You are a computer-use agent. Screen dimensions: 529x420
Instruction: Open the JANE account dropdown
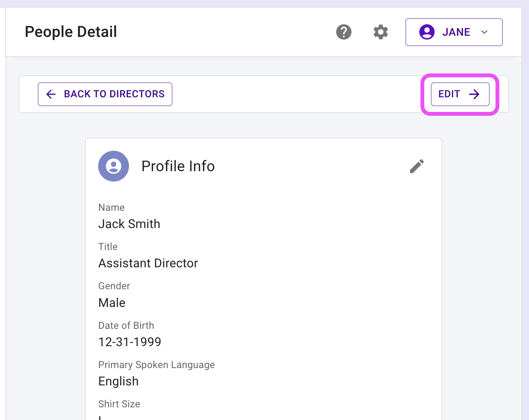tap(454, 32)
